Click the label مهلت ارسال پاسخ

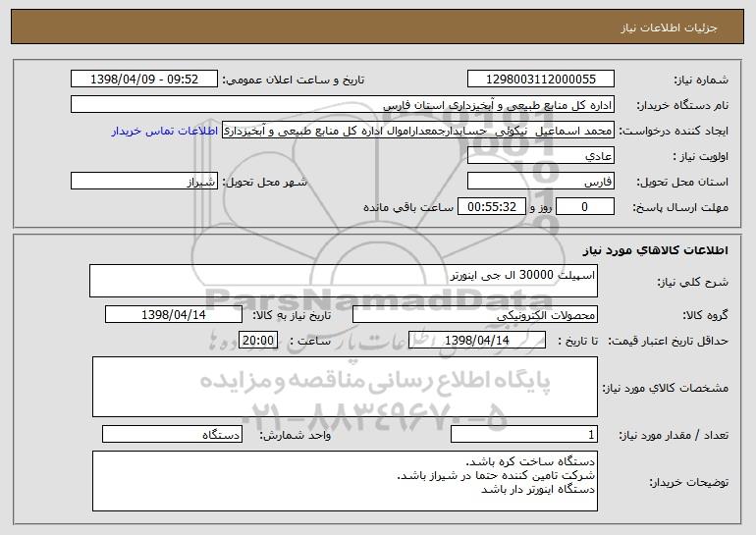click(x=680, y=208)
